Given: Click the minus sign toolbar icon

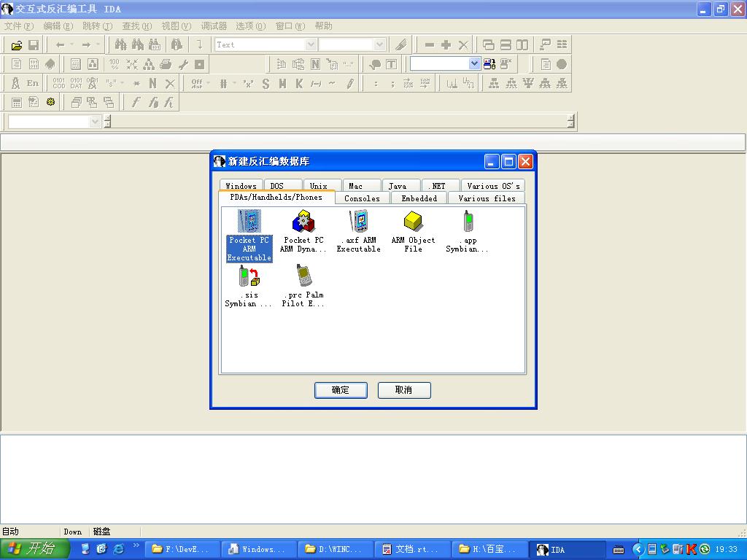Looking at the screenshot, I should coord(429,45).
